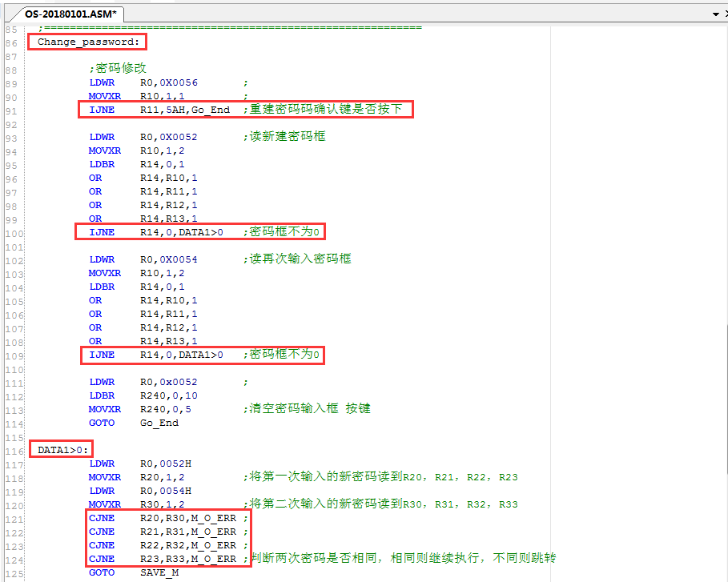Click 'LDWR R0,0052H' on line 117

tap(140, 464)
